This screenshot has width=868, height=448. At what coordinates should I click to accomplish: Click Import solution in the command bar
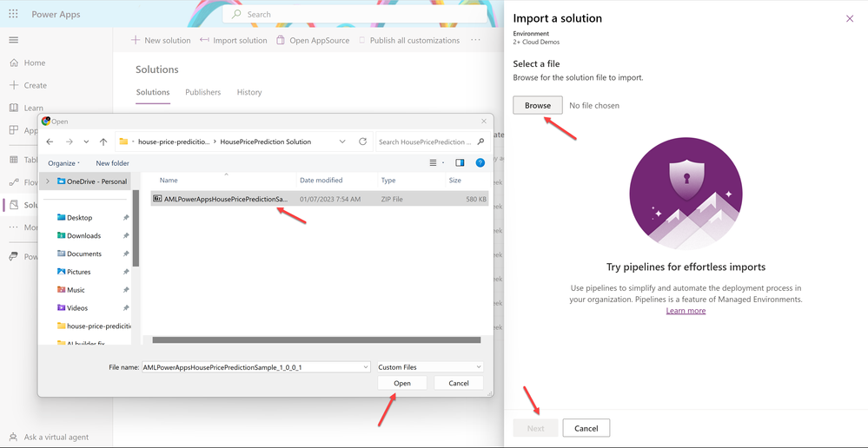click(233, 41)
